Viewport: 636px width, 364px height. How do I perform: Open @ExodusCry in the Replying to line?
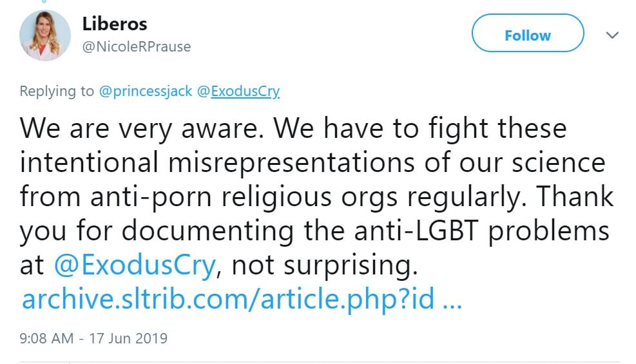click(x=238, y=91)
